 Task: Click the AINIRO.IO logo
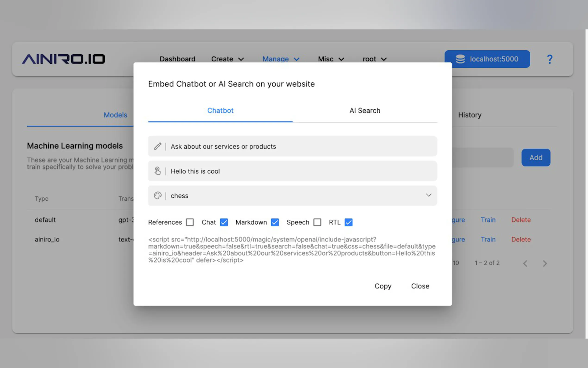tap(63, 59)
